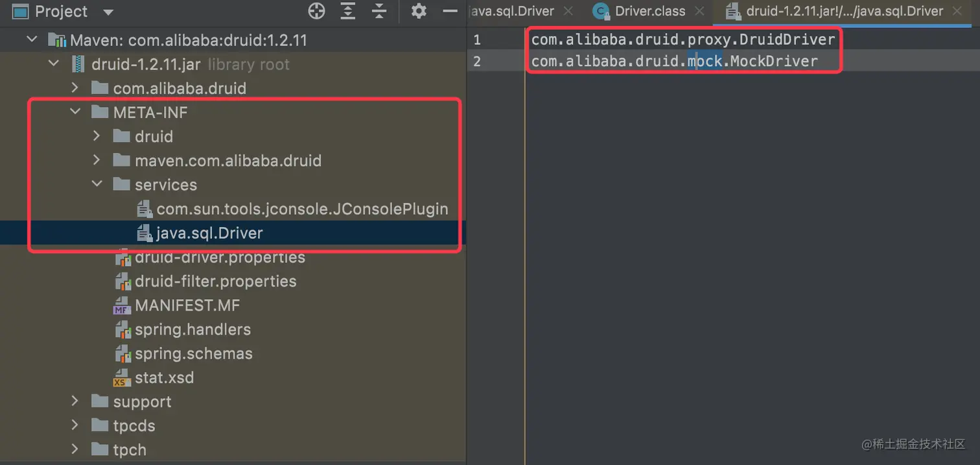Select the com.alibaba.druid package row

(x=233, y=88)
